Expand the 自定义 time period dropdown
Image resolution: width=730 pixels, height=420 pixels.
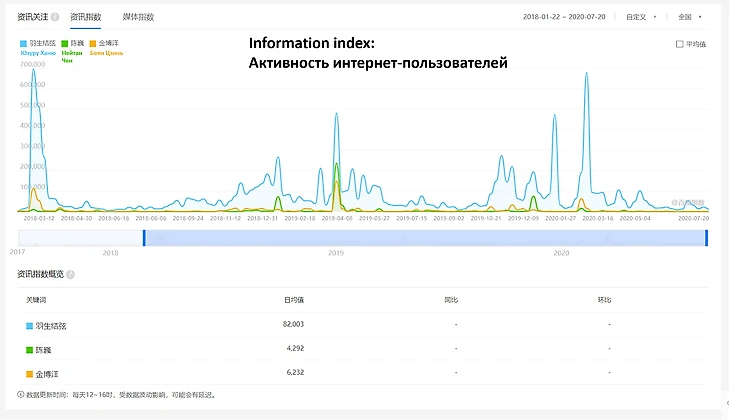[641, 17]
